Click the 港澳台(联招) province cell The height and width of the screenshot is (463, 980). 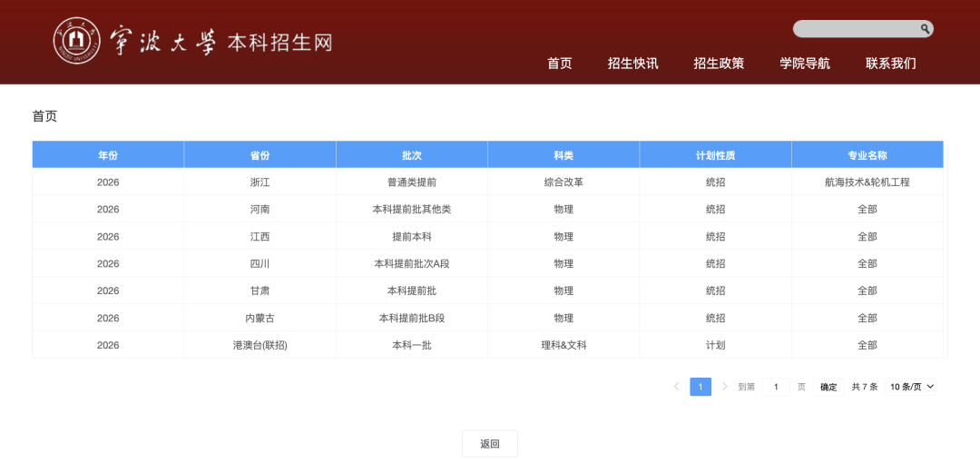coord(260,345)
